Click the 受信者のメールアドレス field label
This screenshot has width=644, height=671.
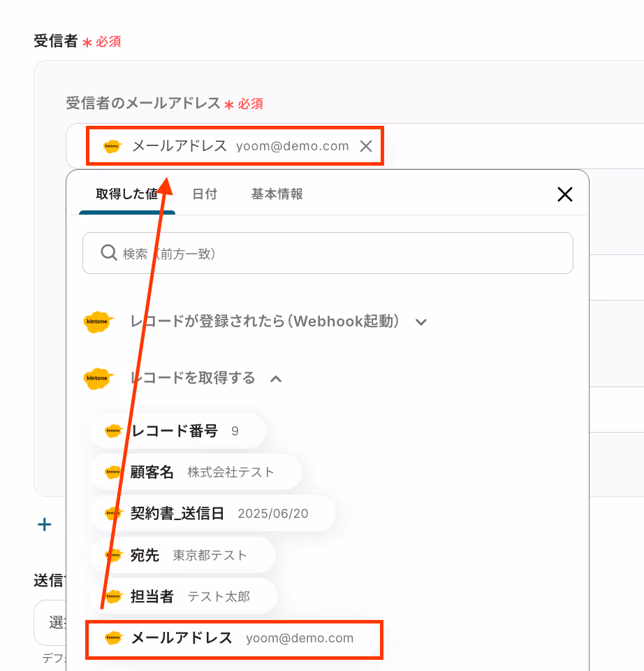point(142,103)
